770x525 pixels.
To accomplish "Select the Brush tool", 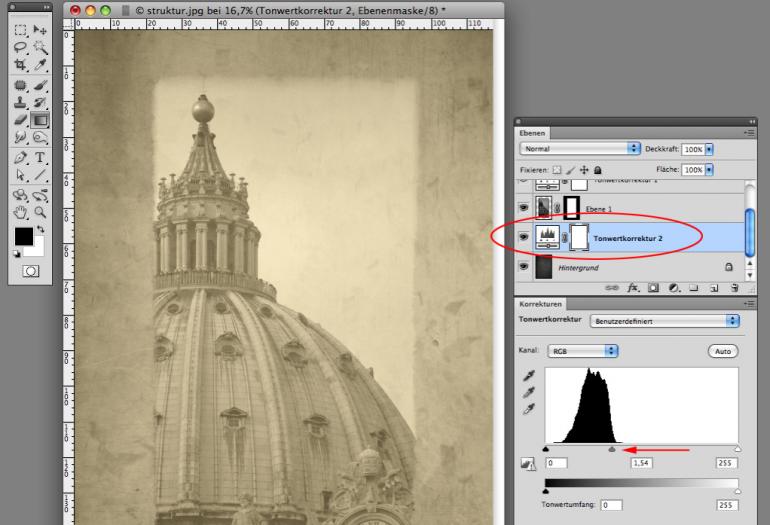I will 40,85.
